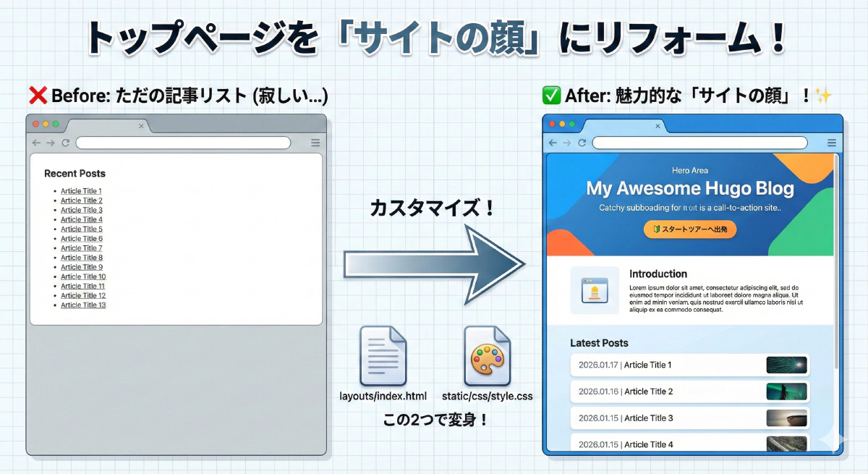The image size is (868, 474).
Task: Open the Article Title 7 link in Recent Posts
Action: point(81,247)
